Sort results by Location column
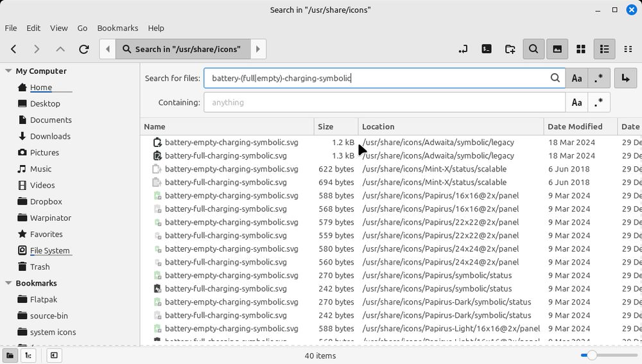This screenshot has height=364, width=642. point(451,126)
